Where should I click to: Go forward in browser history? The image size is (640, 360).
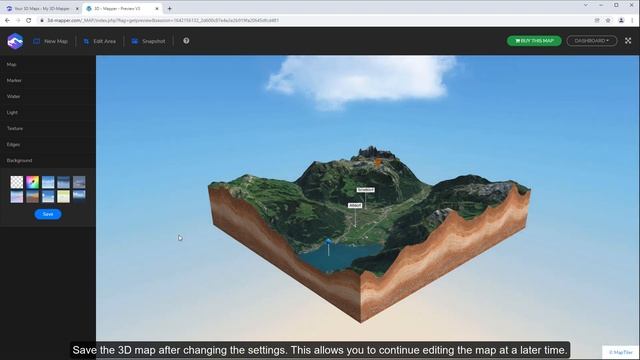tap(18, 20)
